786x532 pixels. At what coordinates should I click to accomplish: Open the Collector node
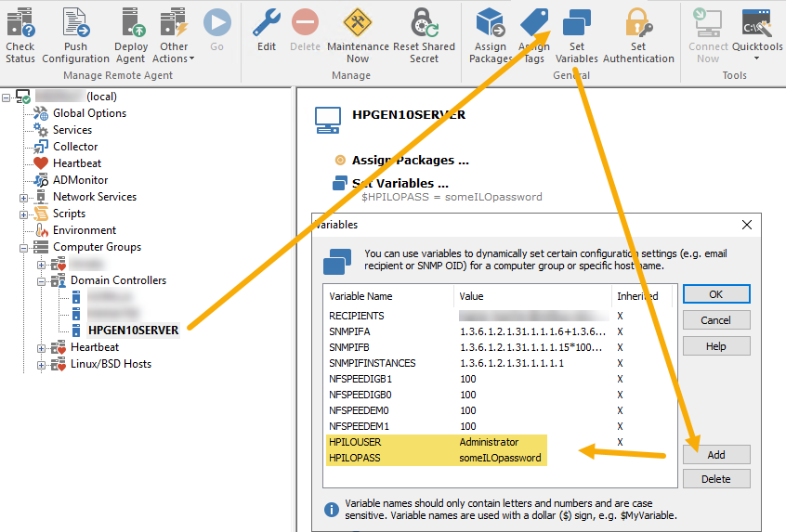click(x=75, y=147)
